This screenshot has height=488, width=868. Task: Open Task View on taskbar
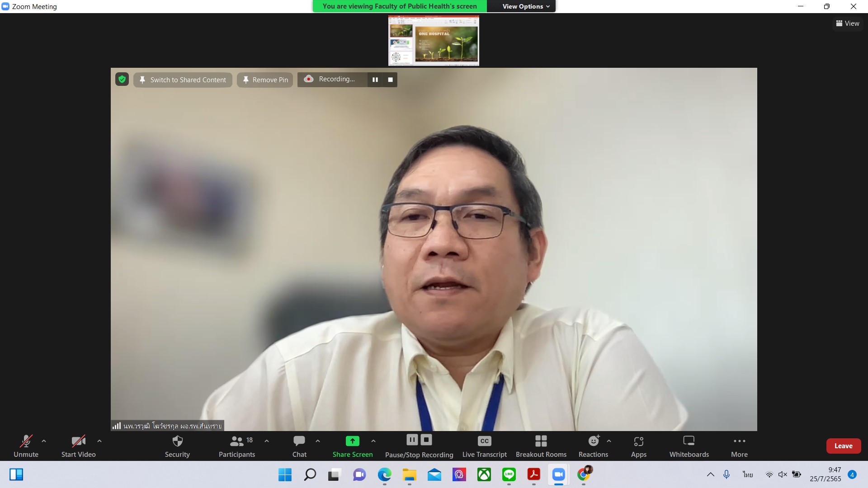pyautogui.click(x=334, y=474)
